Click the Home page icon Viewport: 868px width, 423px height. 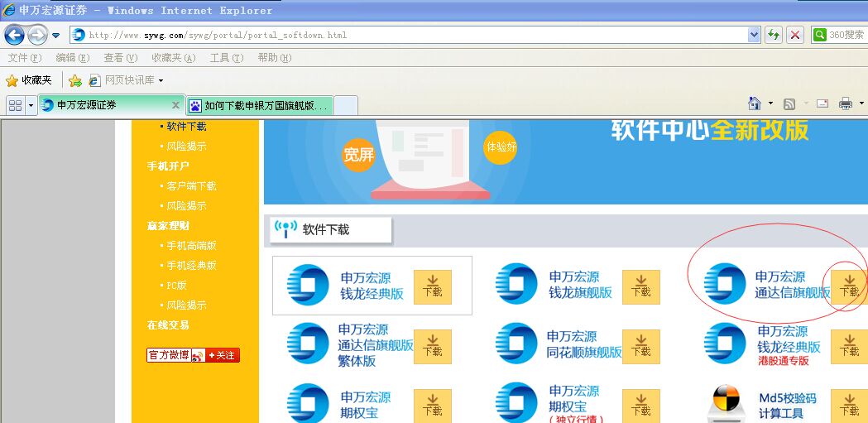[755, 103]
